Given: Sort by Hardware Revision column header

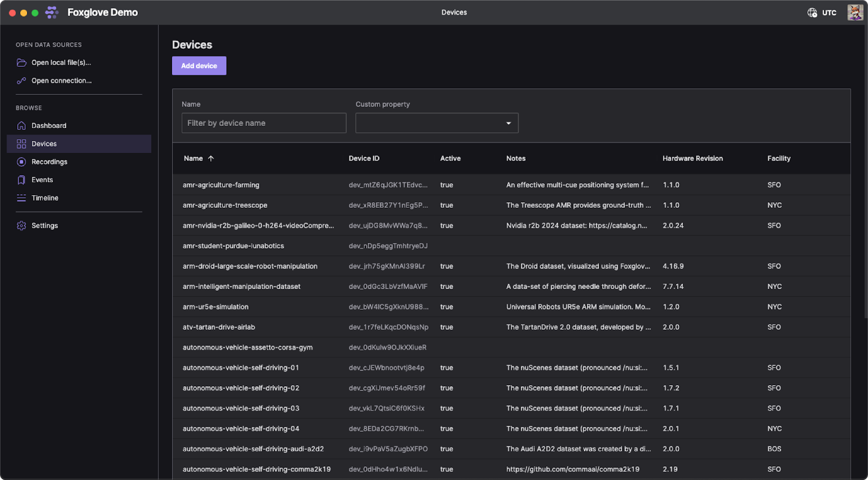Looking at the screenshot, I should (x=692, y=158).
